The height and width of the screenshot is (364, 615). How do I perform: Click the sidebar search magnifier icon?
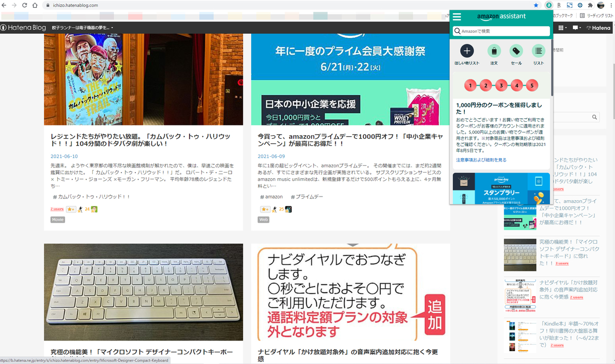(595, 117)
